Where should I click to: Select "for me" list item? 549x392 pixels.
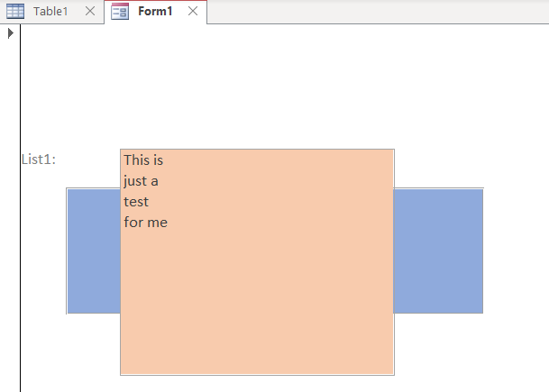click(257, 223)
